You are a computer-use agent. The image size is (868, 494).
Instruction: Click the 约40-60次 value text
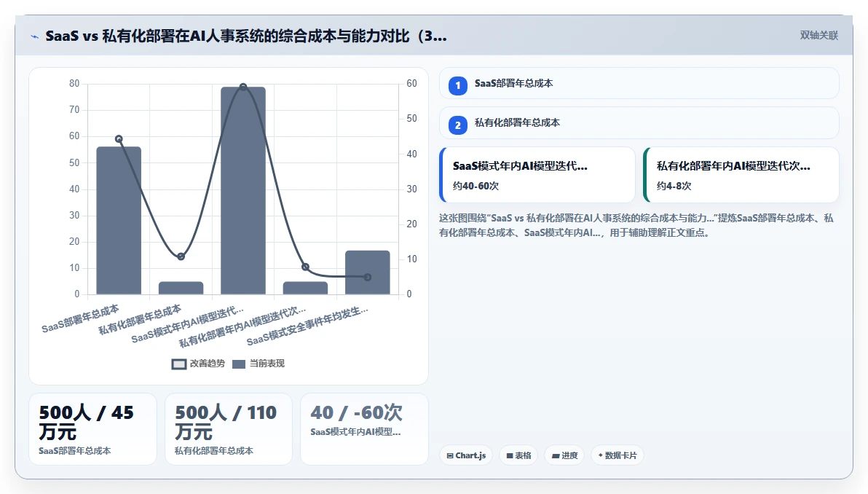click(x=476, y=186)
